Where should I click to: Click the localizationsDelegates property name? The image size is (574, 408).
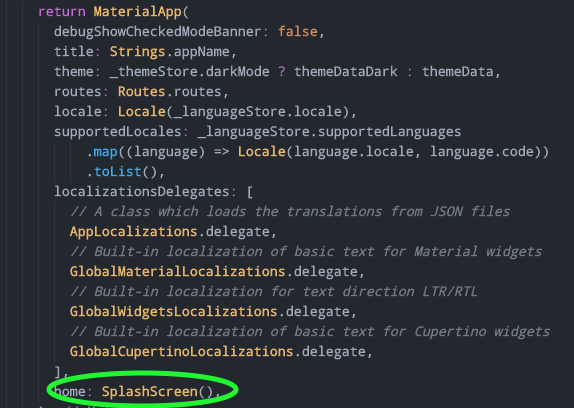[142, 192]
